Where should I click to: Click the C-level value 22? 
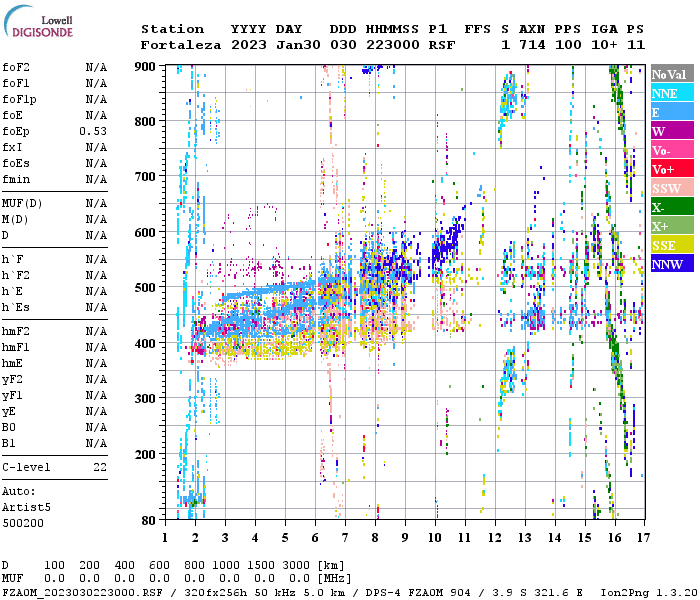(x=100, y=467)
